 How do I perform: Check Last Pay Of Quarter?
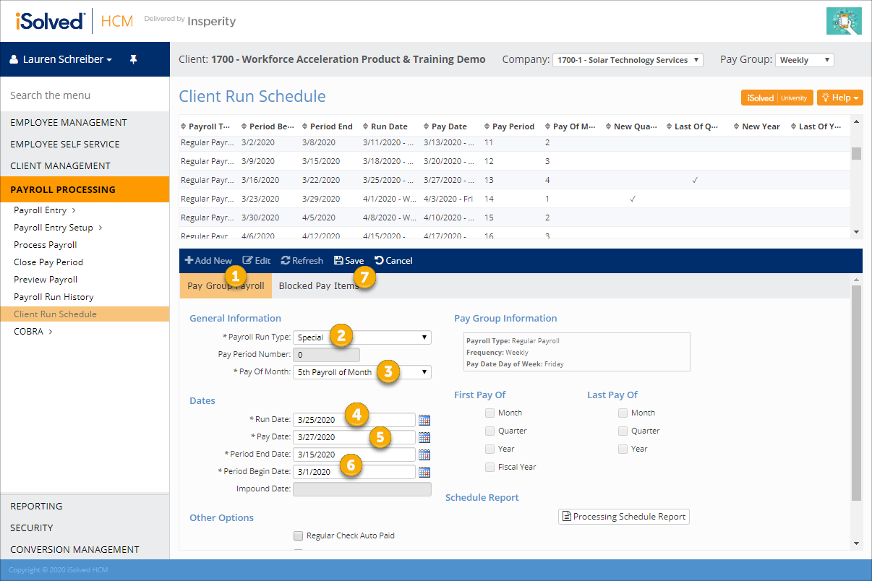point(623,431)
